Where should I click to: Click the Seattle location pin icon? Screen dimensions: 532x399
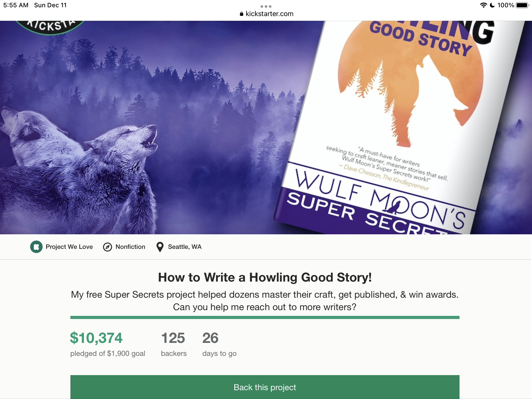click(x=160, y=247)
